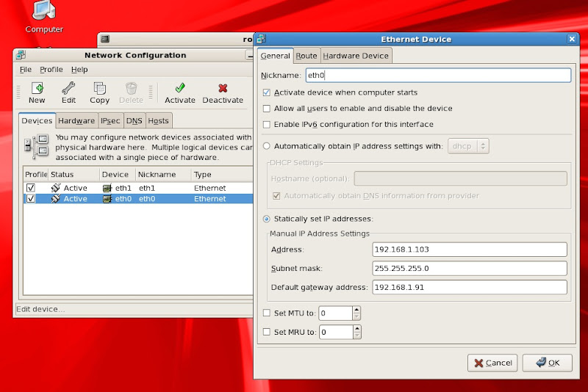Select the eth0 row's Ethernet type cell
This screenshot has width=588, height=392.
pos(210,199)
